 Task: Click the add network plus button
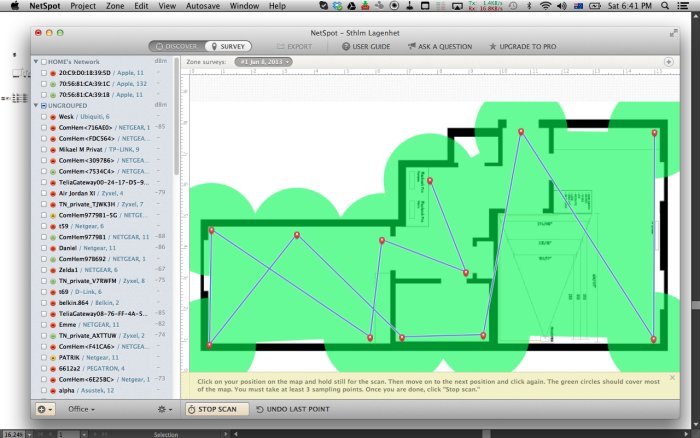(x=45, y=409)
